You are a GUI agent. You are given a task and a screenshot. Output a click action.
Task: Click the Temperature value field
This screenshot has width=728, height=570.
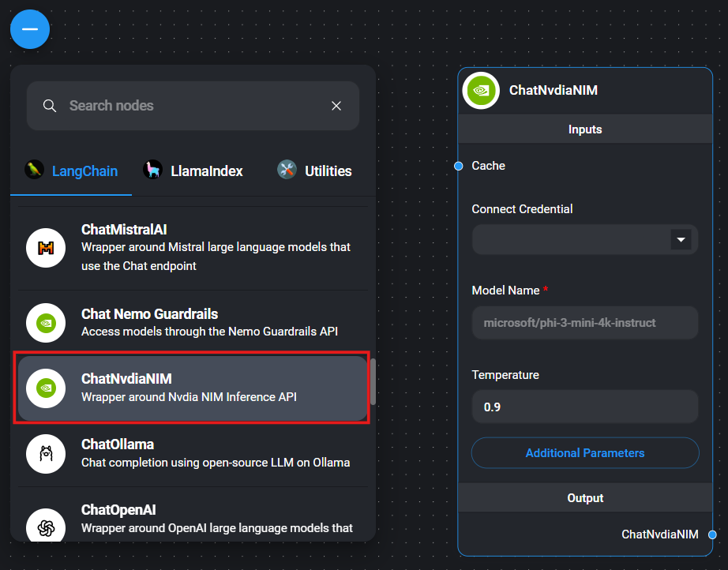[585, 407]
